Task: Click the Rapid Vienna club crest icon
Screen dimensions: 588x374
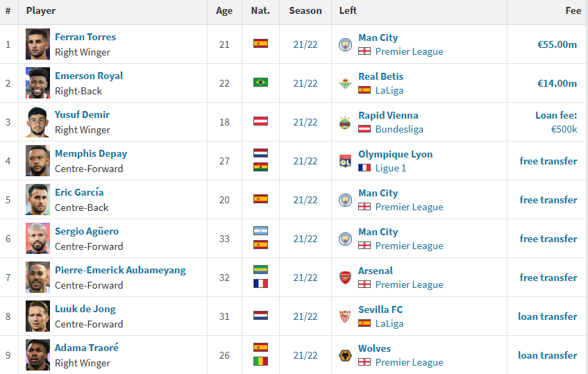Action: (345, 122)
